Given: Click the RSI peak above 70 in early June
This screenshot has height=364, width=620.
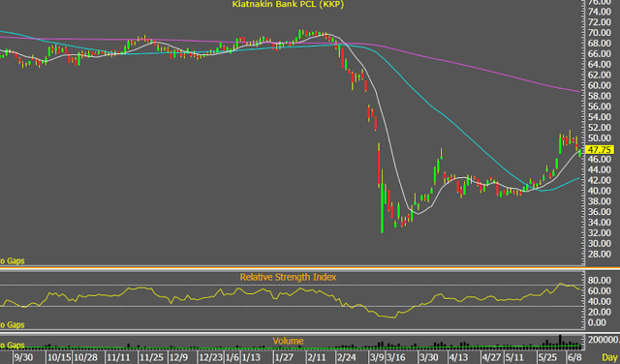Looking at the screenshot, I should click(560, 284).
